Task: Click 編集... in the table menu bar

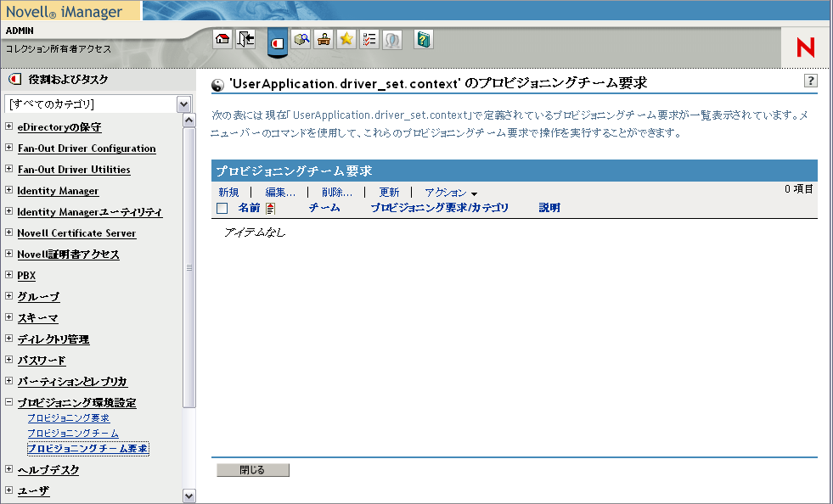Action: [x=280, y=193]
